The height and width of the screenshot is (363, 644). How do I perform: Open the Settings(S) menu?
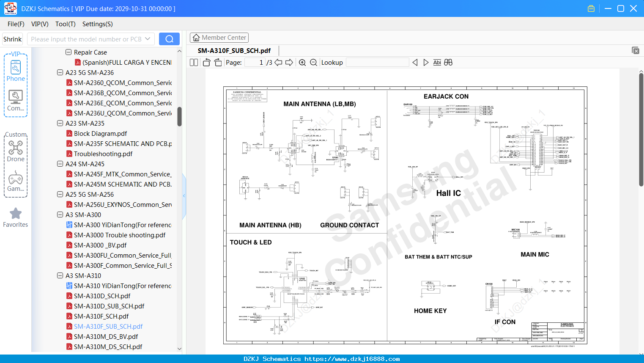coord(98,24)
